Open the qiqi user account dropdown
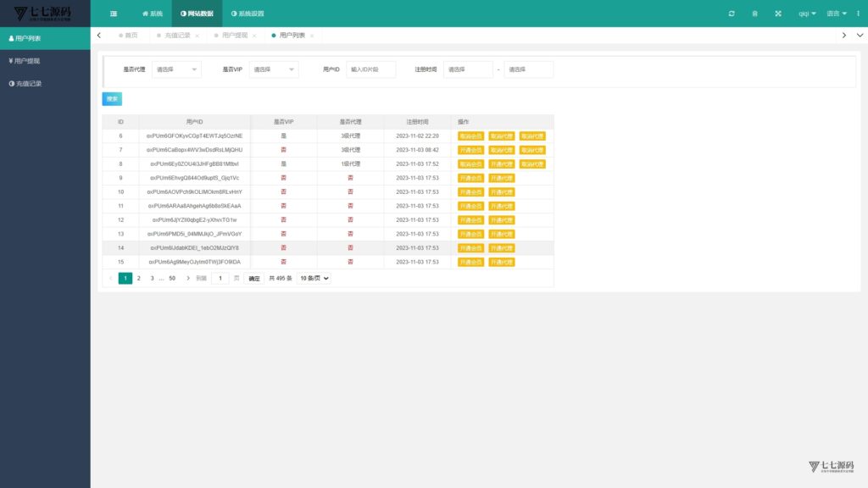This screenshot has height=488, width=868. point(807,14)
